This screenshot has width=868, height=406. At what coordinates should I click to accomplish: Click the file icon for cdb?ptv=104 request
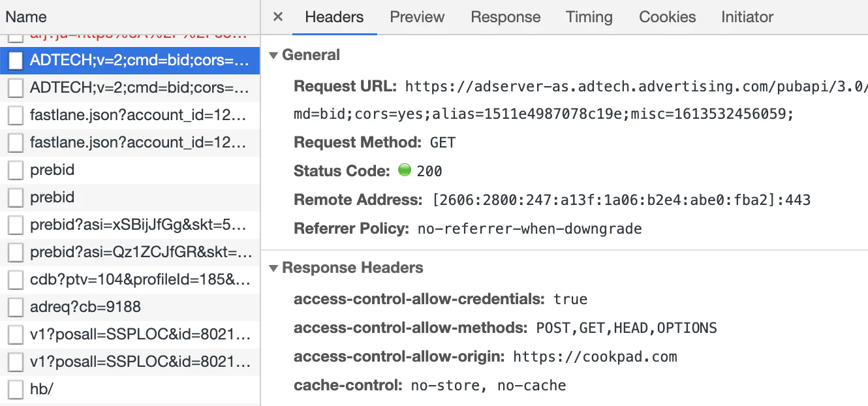pos(16,279)
